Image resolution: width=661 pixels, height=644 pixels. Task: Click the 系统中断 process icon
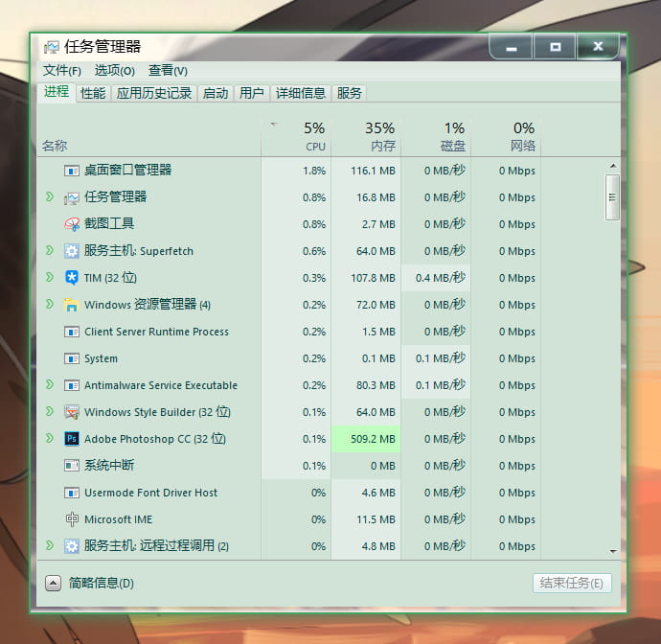click(x=72, y=466)
